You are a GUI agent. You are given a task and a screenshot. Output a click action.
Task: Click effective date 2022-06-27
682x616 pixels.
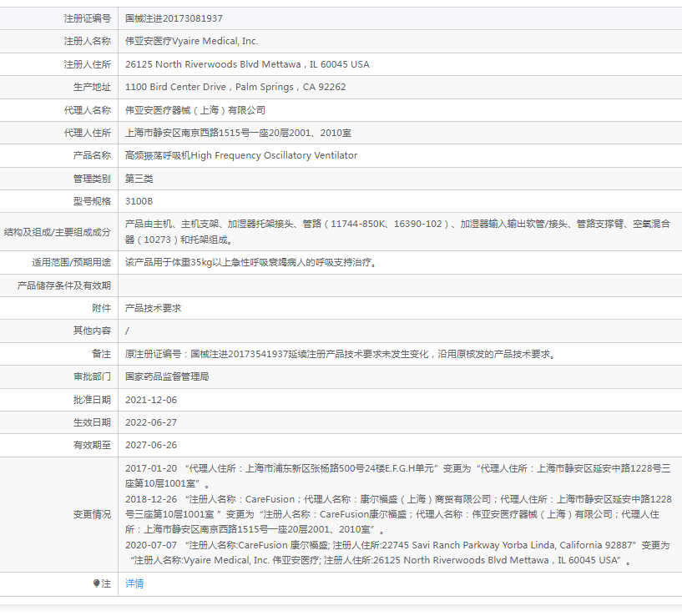coord(151,422)
